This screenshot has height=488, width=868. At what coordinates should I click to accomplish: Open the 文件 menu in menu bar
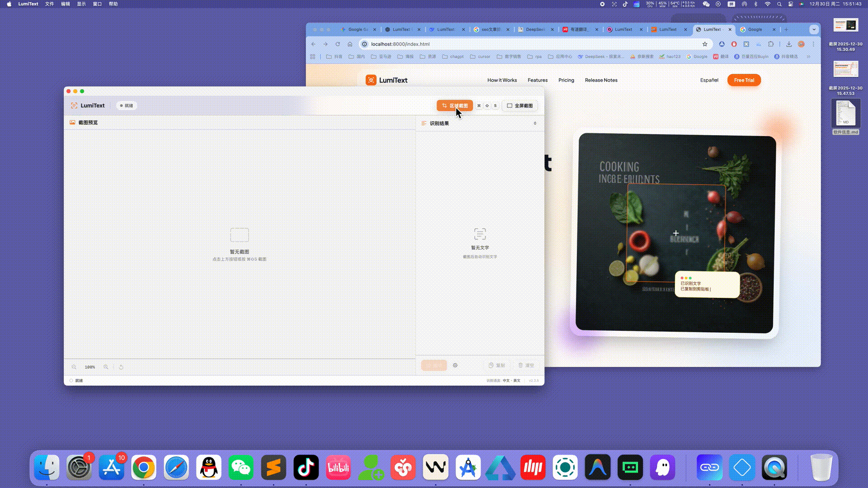[x=50, y=4]
